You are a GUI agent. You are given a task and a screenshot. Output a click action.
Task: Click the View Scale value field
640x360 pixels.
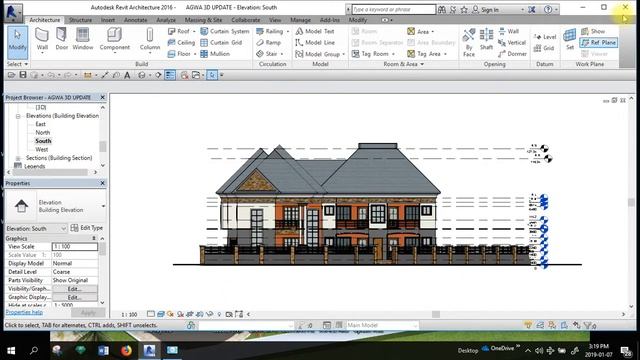tap(75, 247)
